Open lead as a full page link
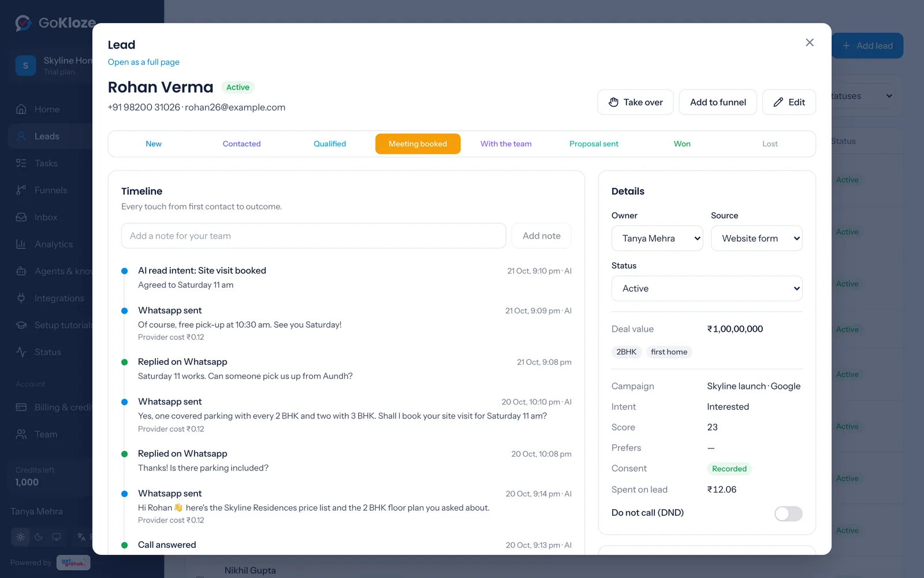The image size is (924, 578). pyautogui.click(x=143, y=62)
